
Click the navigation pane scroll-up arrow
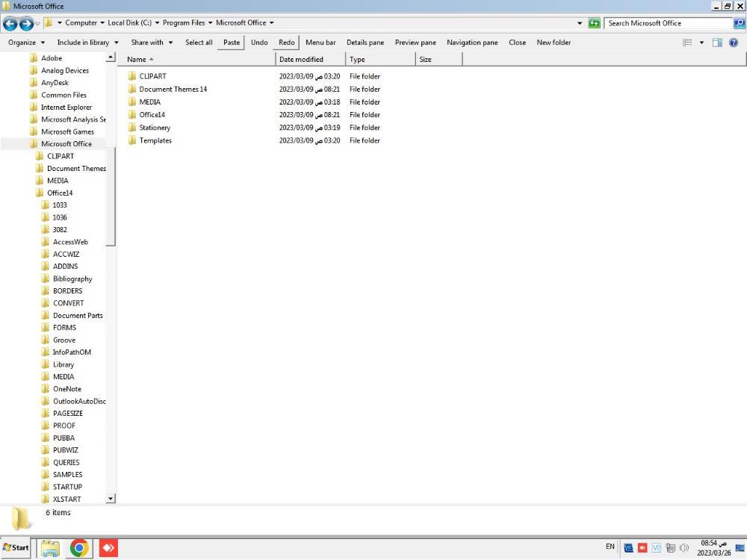(x=111, y=57)
